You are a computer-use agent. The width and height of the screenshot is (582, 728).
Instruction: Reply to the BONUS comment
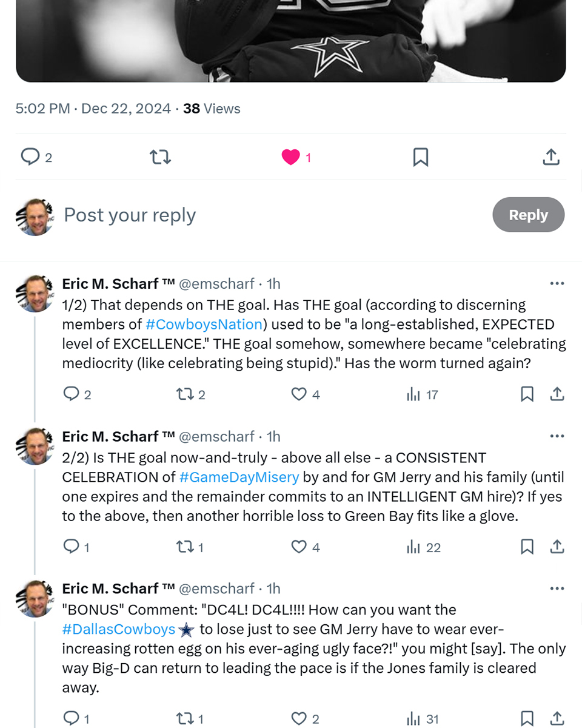tap(76, 719)
